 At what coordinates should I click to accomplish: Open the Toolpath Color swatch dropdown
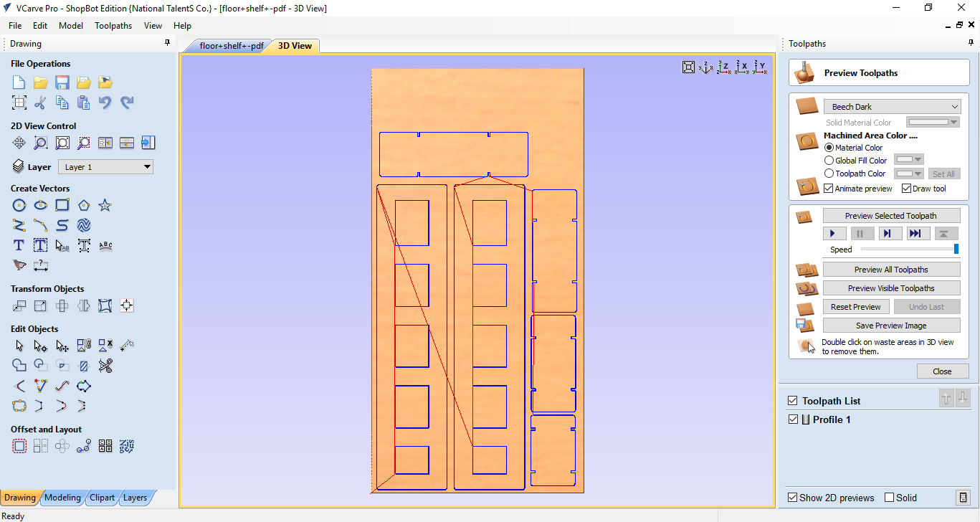coord(910,174)
